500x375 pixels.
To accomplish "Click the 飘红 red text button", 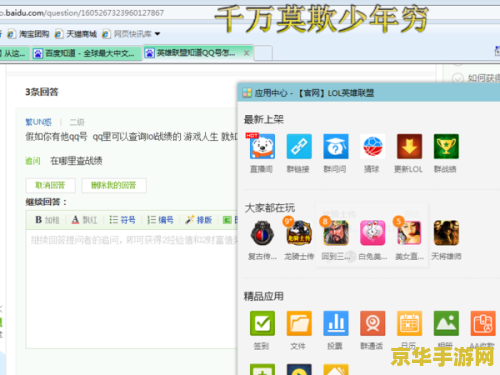I will 84,220.
